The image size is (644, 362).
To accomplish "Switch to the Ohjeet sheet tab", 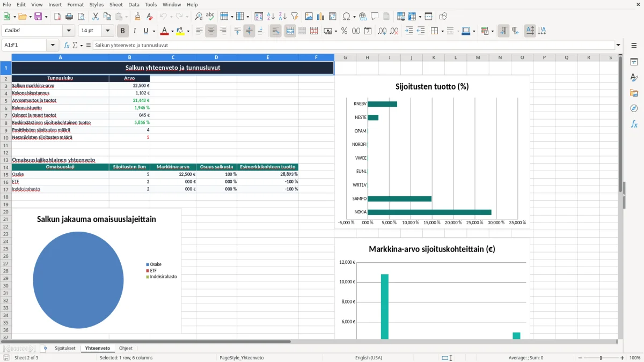I will click(x=126, y=349).
